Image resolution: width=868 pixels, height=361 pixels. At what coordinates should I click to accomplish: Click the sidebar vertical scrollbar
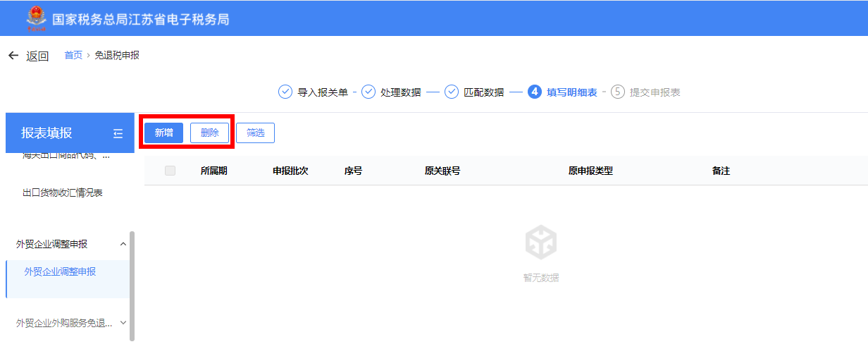(132, 286)
